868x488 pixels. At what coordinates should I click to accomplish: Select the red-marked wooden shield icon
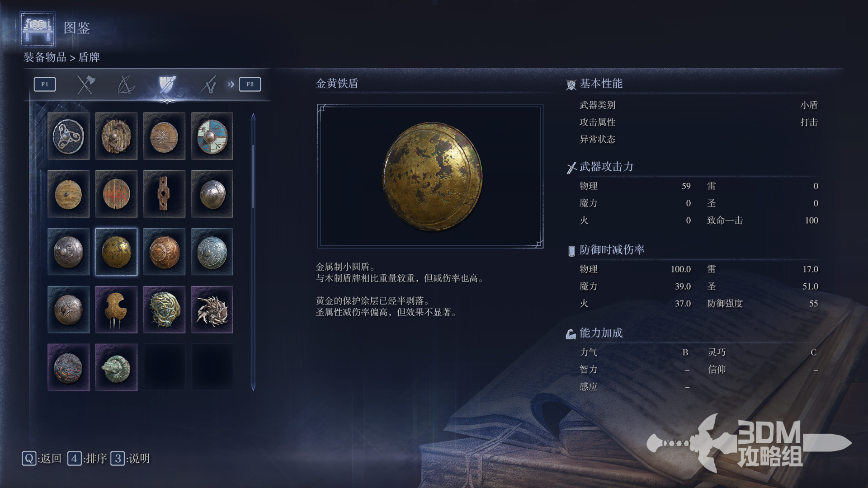(116, 194)
